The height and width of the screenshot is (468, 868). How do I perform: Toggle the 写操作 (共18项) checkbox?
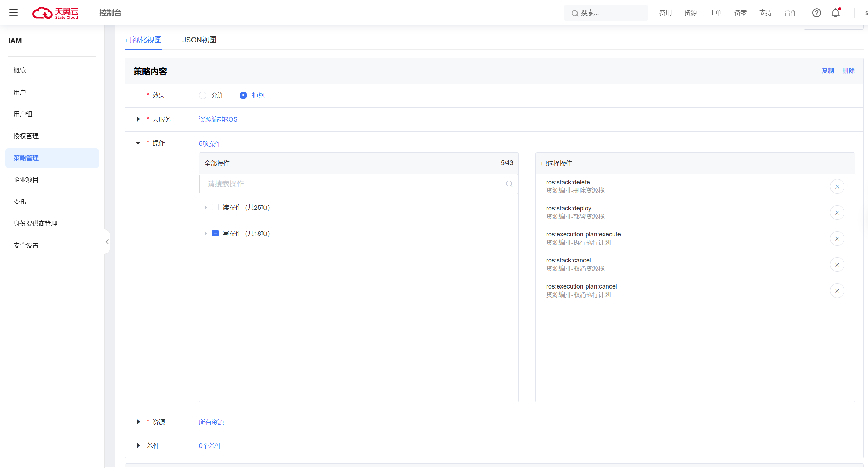tap(215, 233)
